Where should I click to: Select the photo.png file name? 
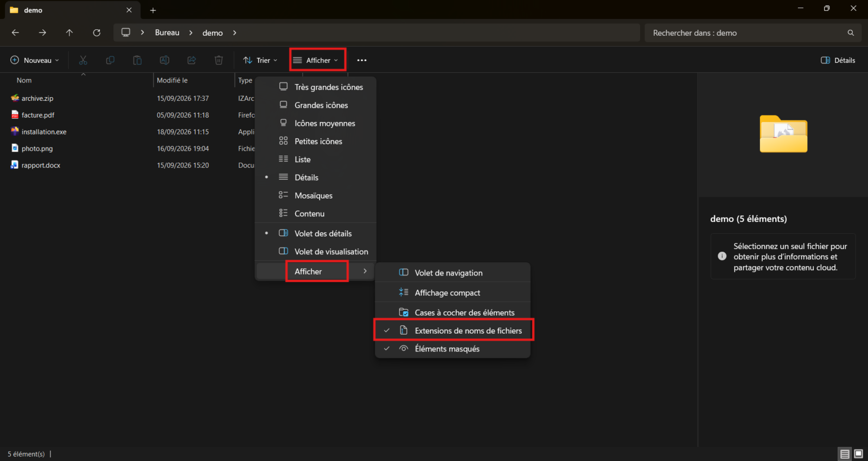point(37,149)
